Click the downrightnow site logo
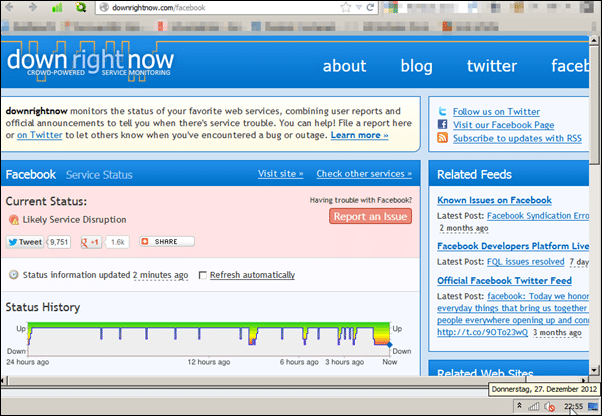 tap(91, 61)
